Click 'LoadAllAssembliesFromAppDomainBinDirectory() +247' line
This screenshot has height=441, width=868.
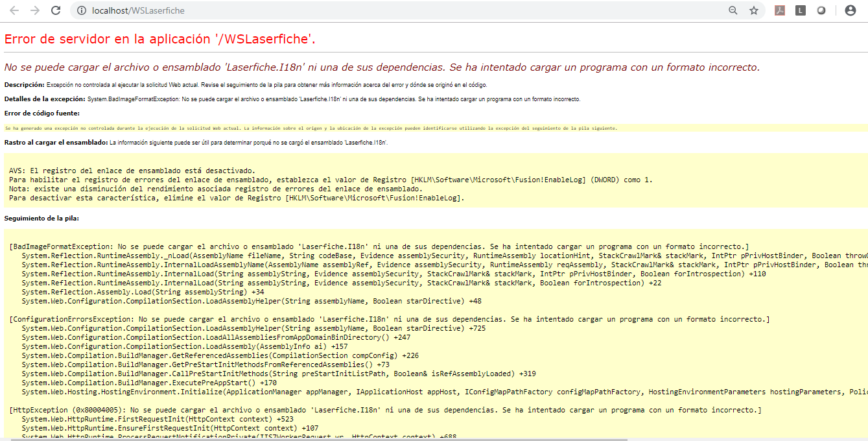[216, 337]
